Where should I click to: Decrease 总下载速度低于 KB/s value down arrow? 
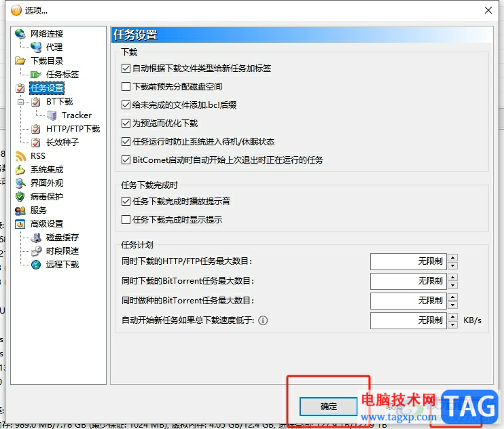[453, 324]
